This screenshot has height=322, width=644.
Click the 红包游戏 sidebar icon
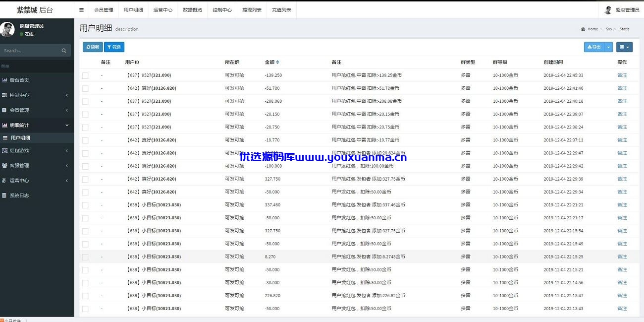4,150
